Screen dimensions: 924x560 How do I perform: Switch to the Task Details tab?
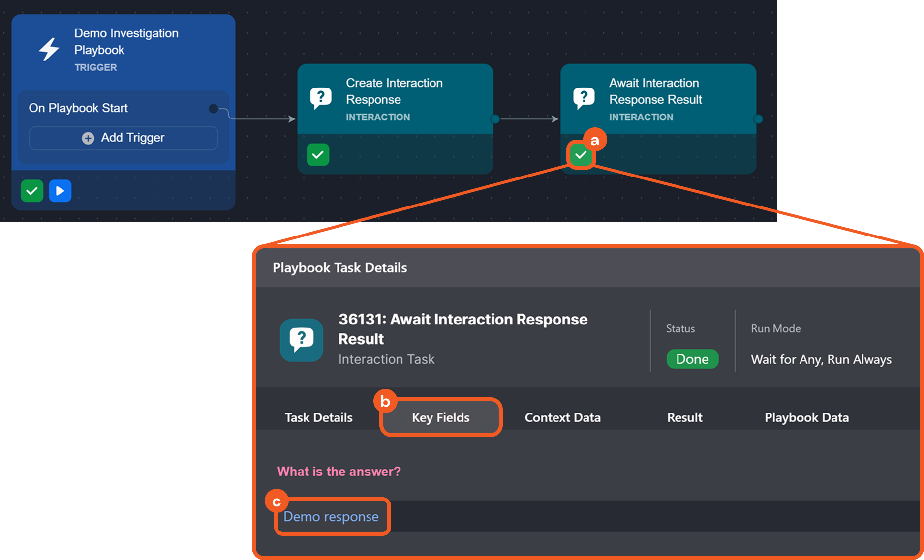[x=318, y=417]
